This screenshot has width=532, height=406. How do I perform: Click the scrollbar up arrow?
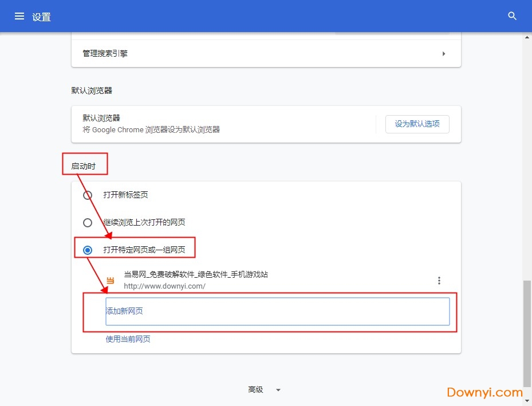click(527, 37)
